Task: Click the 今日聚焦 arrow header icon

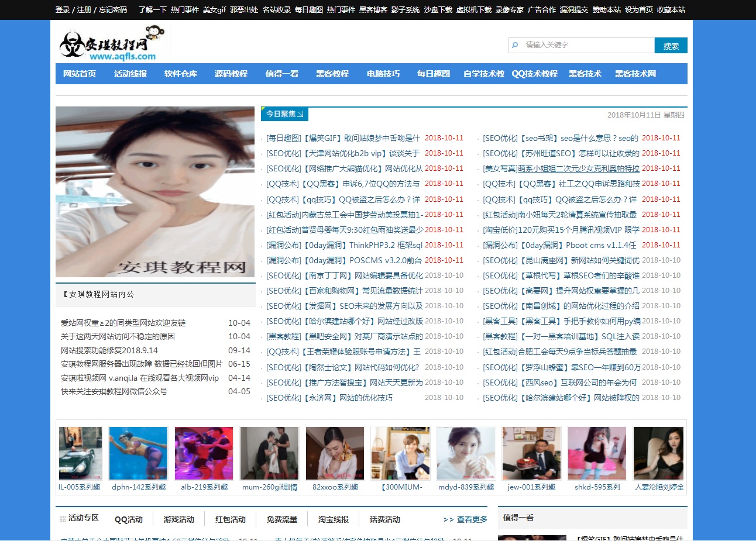Action: coord(300,114)
